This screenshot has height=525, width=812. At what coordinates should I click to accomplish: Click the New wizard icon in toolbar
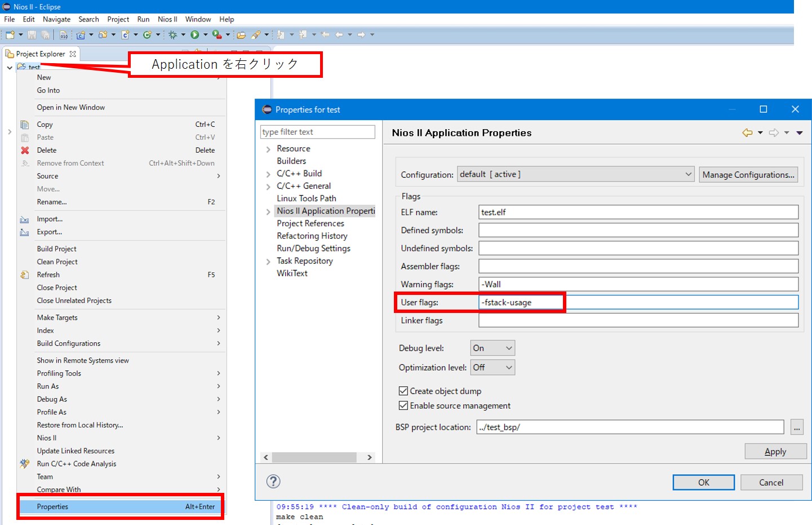point(10,35)
